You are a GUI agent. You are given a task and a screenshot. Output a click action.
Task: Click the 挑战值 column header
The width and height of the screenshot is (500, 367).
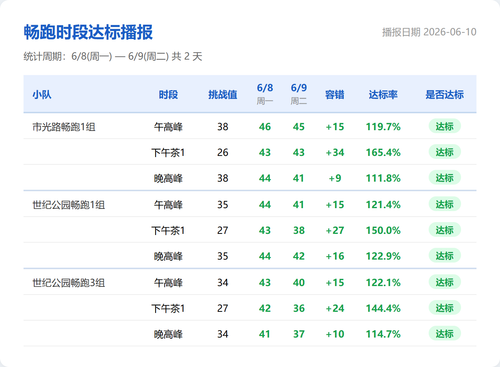[223, 95]
